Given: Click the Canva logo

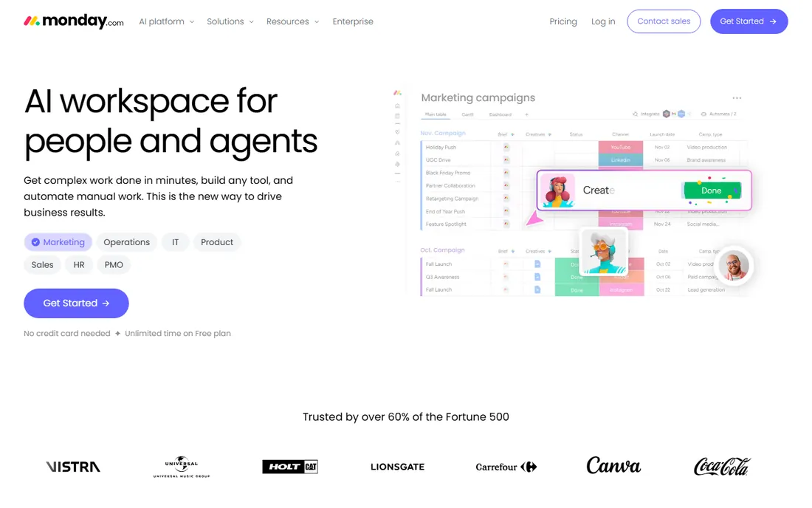Looking at the screenshot, I should pos(613,465).
